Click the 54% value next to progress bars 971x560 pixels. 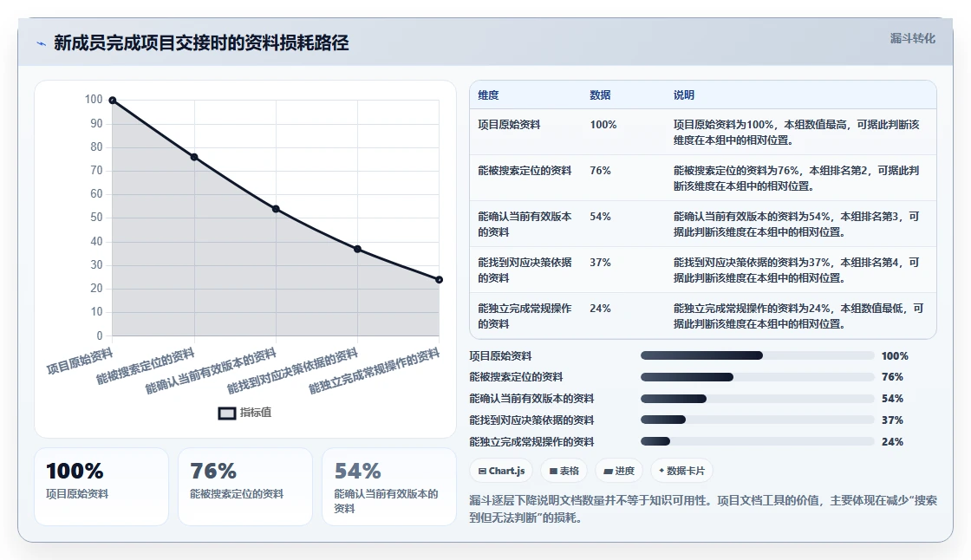tap(892, 399)
